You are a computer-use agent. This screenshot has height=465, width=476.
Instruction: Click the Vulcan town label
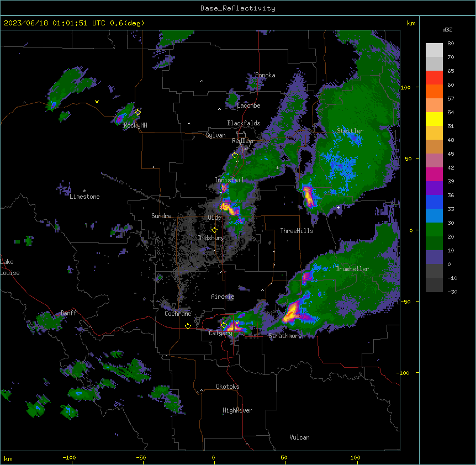coord(299,437)
